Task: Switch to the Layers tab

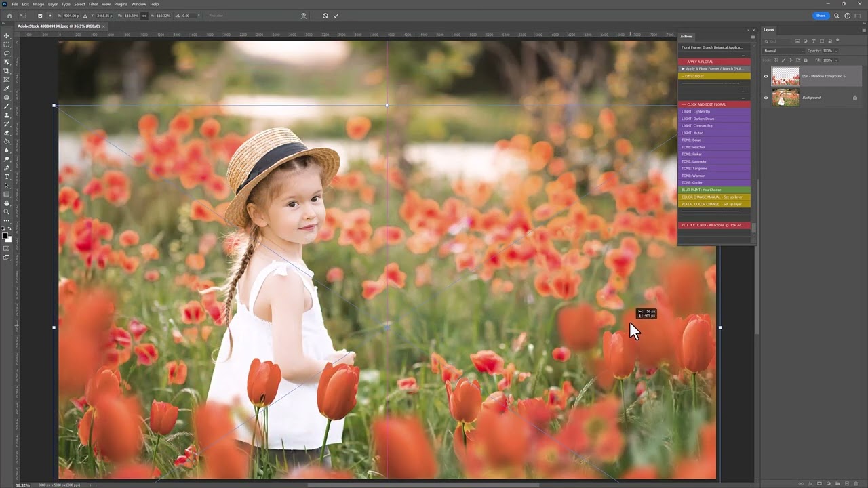Action: point(768,30)
